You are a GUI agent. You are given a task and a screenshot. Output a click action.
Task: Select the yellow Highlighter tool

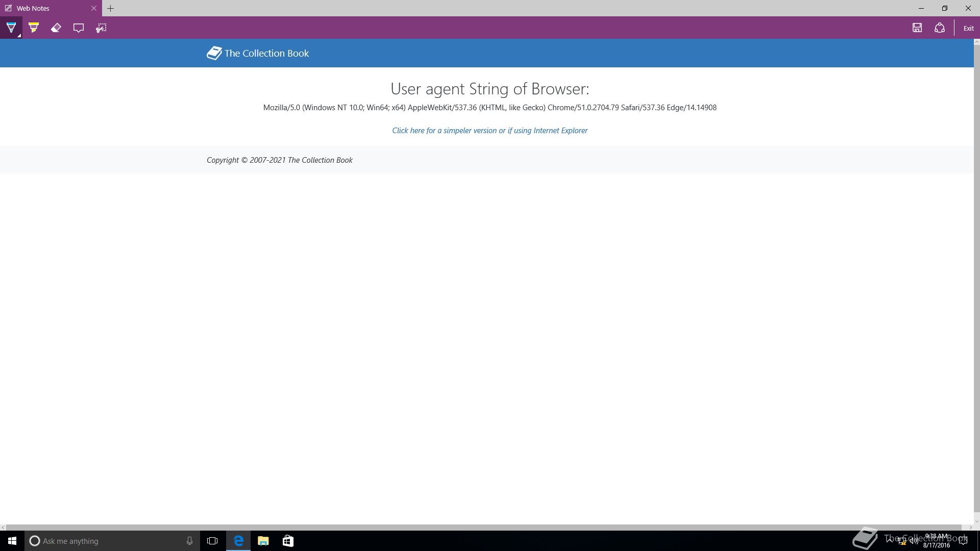pos(34,28)
